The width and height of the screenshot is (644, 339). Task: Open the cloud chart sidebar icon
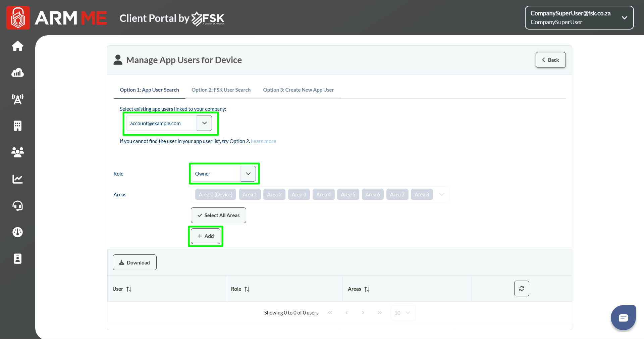click(x=17, y=72)
